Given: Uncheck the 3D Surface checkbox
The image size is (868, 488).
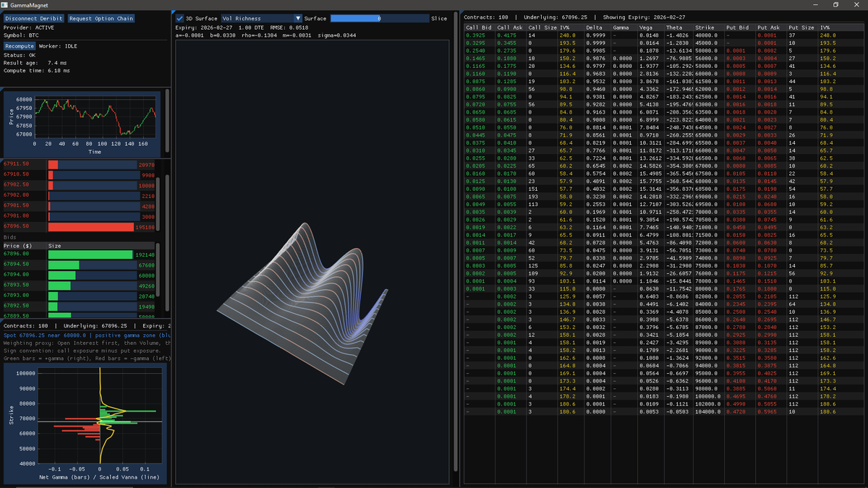Looking at the screenshot, I should pyautogui.click(x=180, y=18).
